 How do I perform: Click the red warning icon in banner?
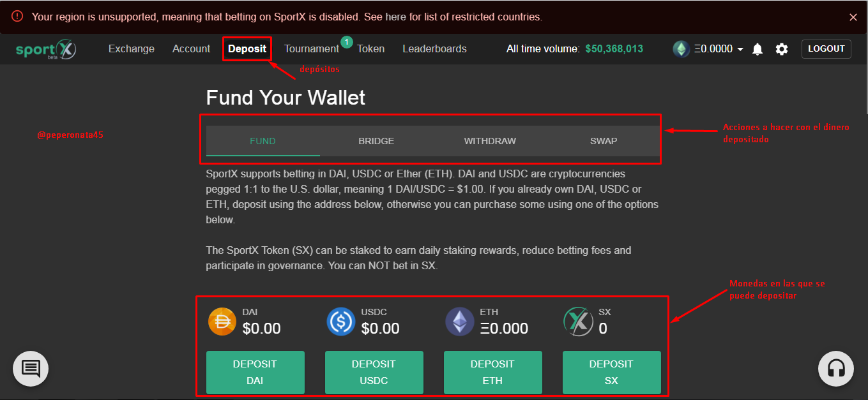tap(17, 17)
